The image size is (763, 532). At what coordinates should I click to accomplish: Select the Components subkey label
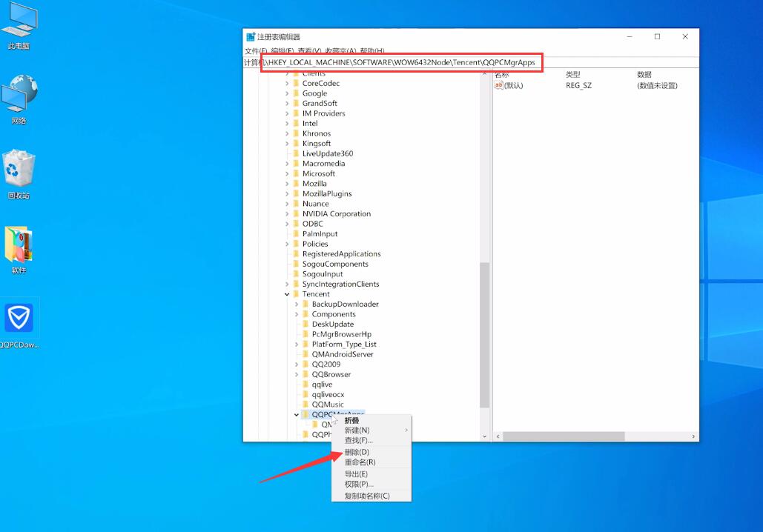(334, 314)
